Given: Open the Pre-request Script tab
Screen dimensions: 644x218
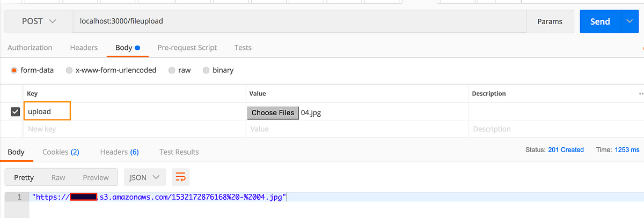Looking at the screenshot, I should tap(187, 48).
